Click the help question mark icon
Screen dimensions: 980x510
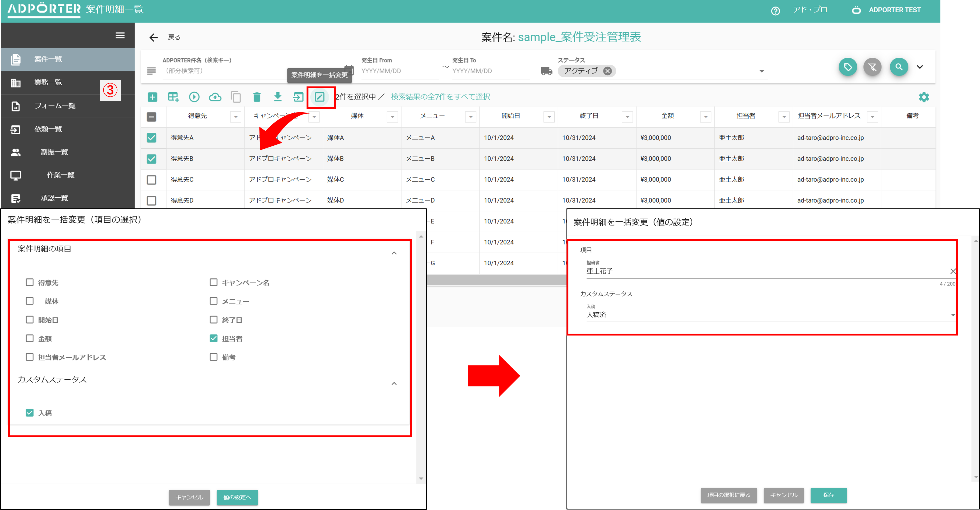click(775, 11)
